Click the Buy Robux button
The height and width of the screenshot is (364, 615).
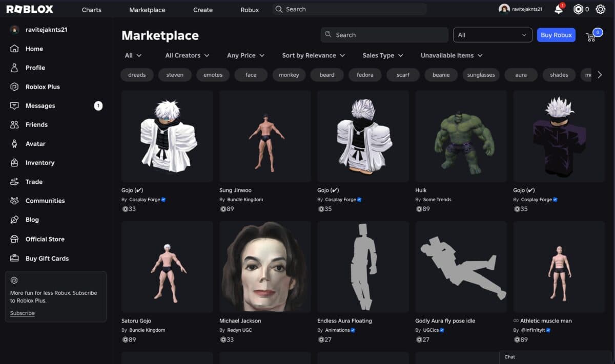pos(556,35)
